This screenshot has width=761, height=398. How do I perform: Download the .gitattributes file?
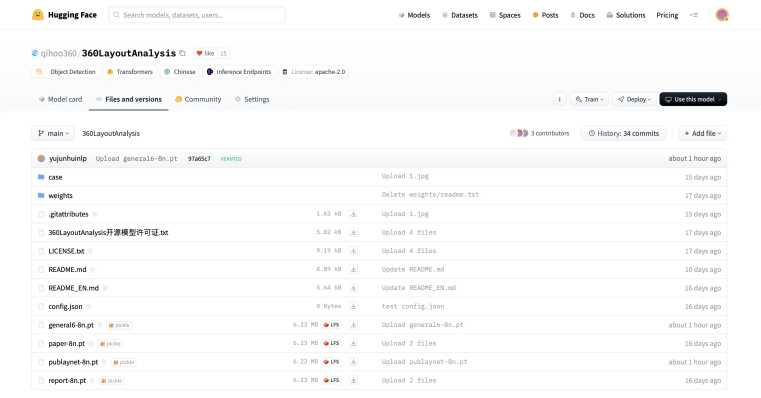(353, 214)
